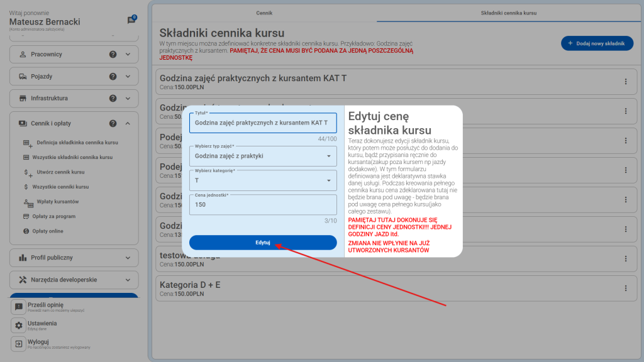Expand the Narzędzia developerskie section

tap(74, 280)
